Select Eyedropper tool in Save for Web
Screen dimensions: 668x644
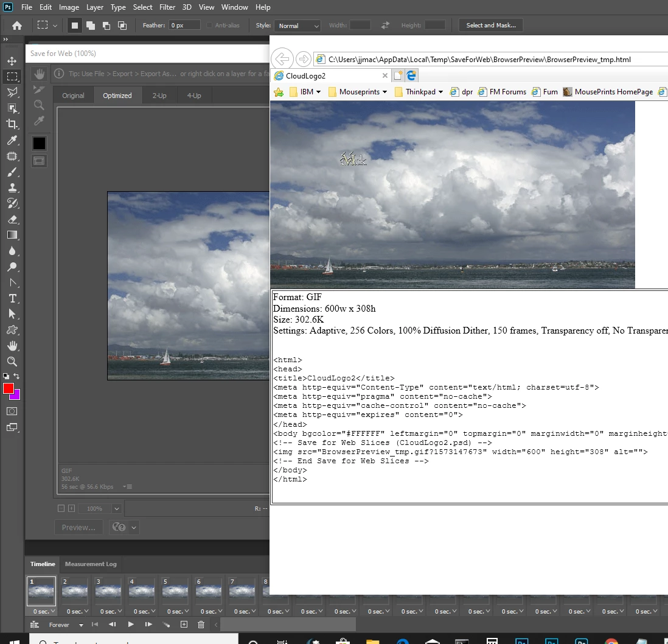click(x=39, y=121)
